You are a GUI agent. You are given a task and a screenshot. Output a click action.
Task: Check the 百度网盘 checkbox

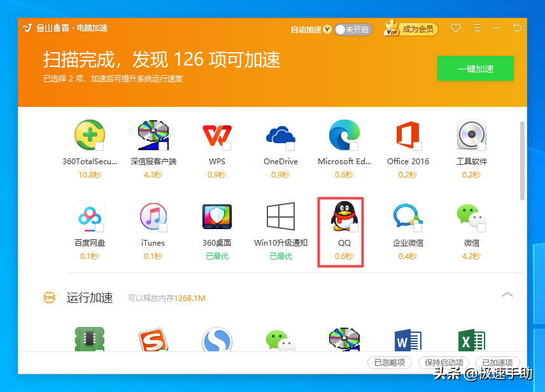(x=99, y=228)
